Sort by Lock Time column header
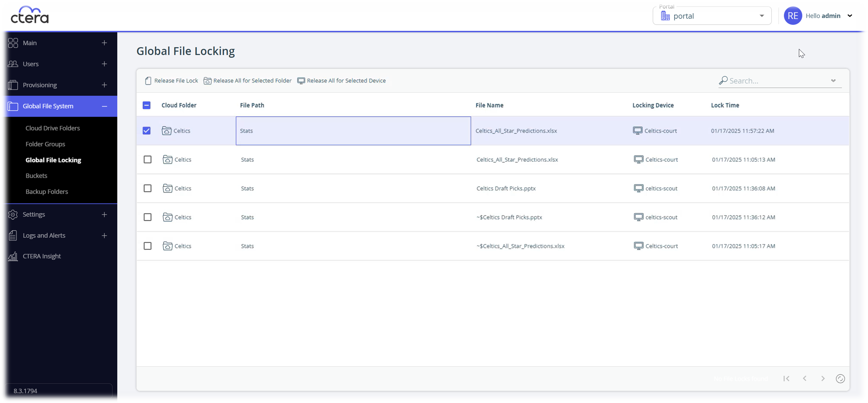This screenshot has width=868, height=403. (x=725, y=105)
